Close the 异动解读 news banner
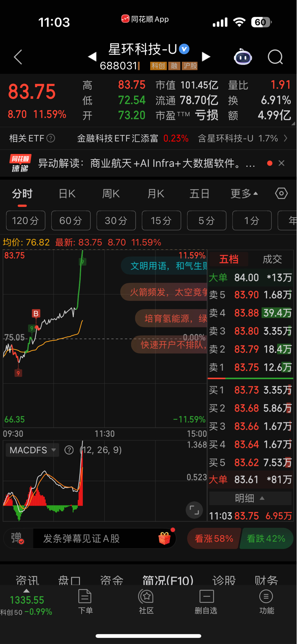 pyautogui.click(x=282, y=163)
